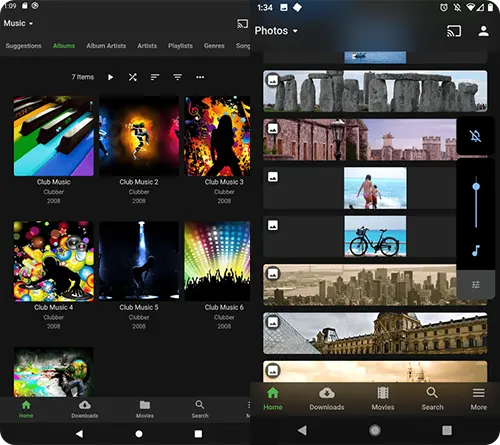
Task: Switch to the Playlists tab
Action: pyautogui.click(x=180, y=46)
